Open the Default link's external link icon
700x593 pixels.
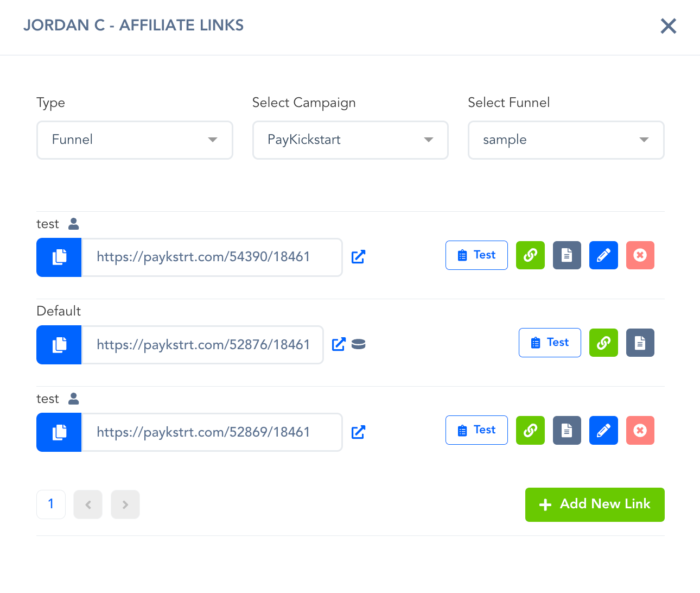(339, 344)
